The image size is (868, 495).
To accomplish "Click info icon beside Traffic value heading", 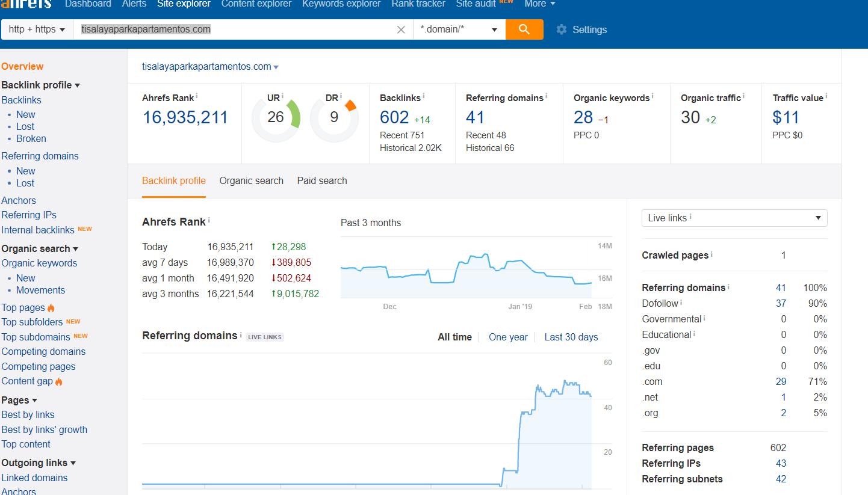I will [826, 96].
